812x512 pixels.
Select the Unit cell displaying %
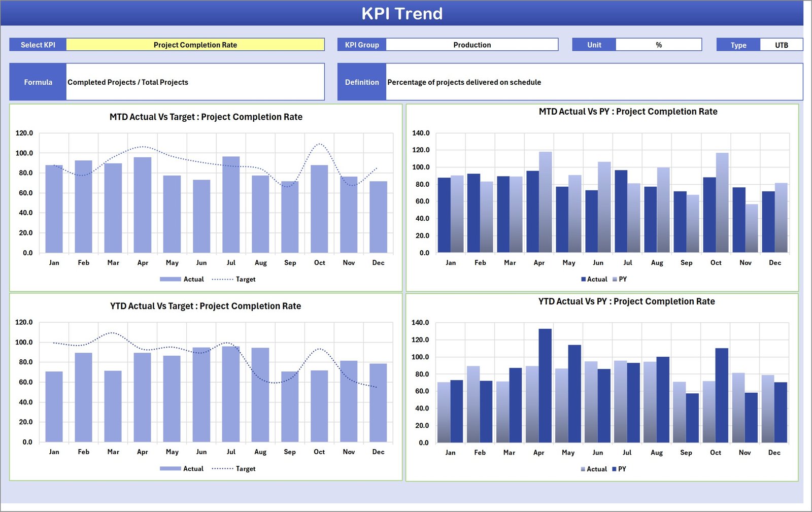[659, 45]
